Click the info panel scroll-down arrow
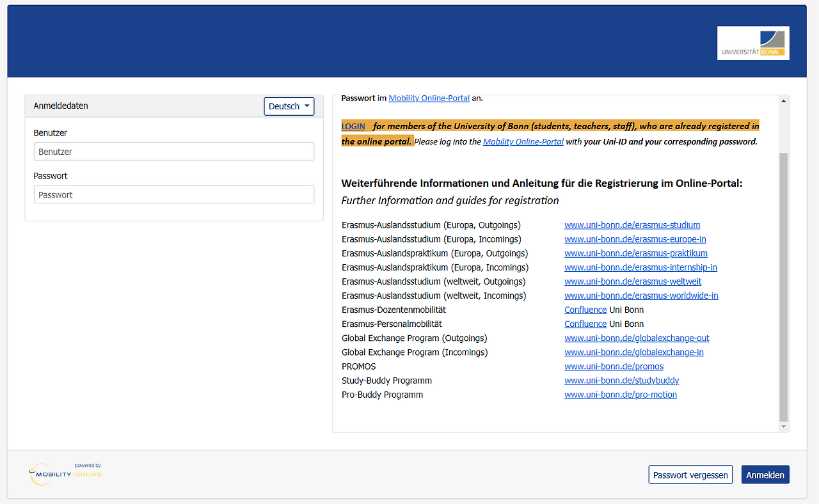Image resolution: width=819 pixels, height=504 pixels. click(784, 426)
